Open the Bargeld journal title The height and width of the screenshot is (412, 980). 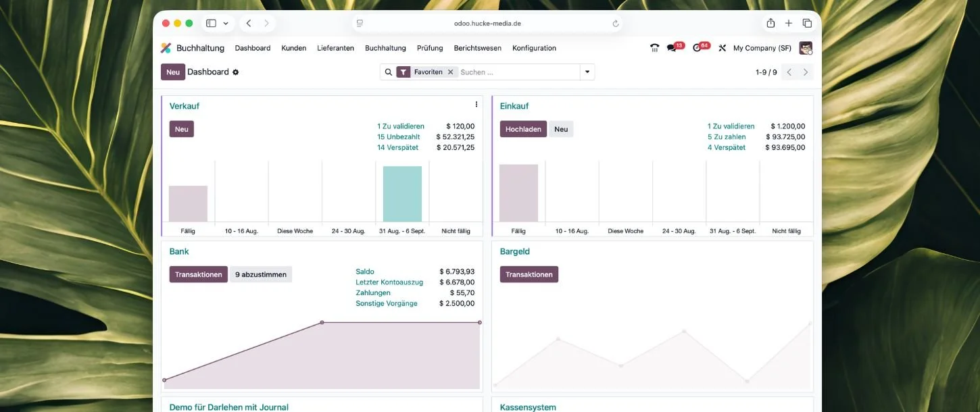tap(515, 251)
